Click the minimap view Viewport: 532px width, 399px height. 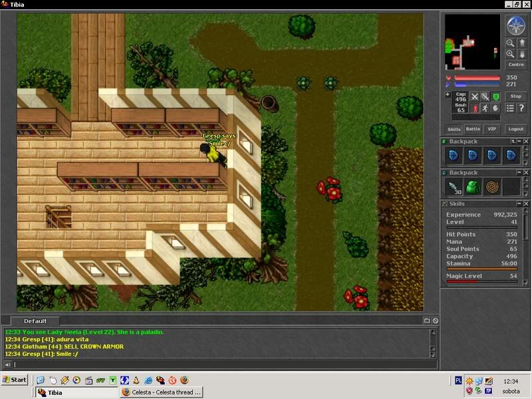[472, 42]
